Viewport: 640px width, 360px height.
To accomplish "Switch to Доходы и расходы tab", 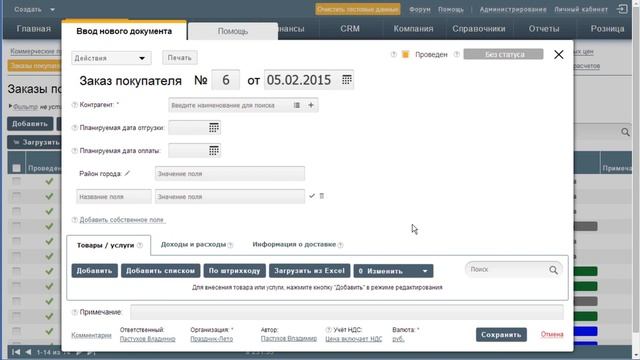I will (193, 244).
